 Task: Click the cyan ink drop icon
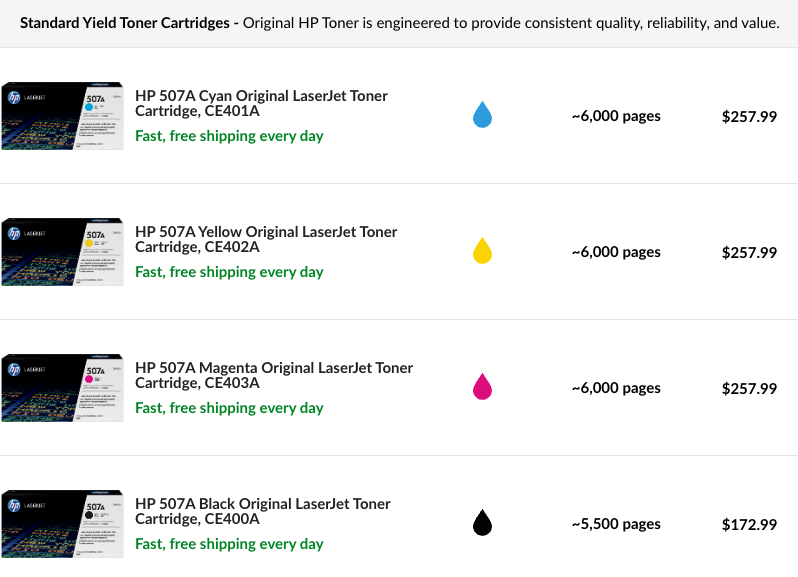(x=482, y=114)
